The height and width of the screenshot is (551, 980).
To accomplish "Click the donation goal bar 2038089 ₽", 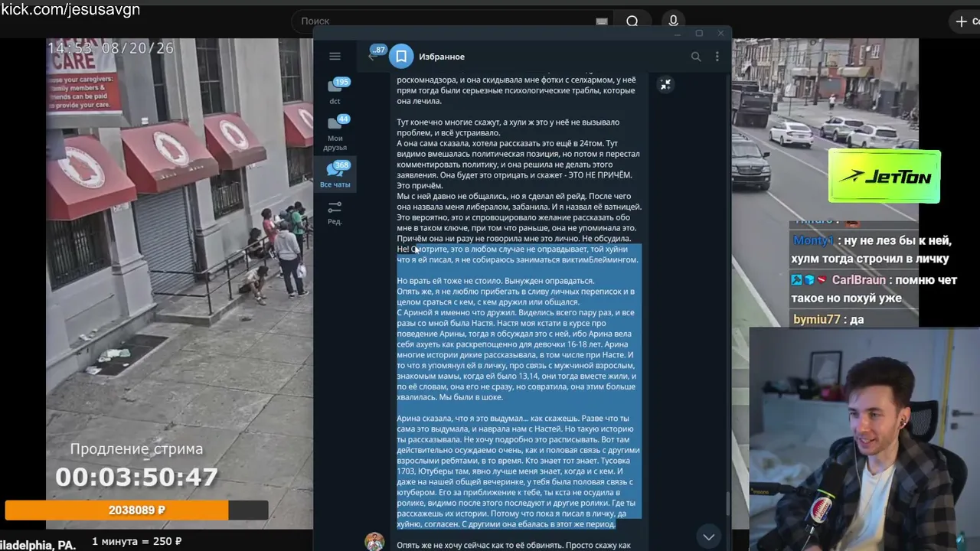I will coord(137,510).
